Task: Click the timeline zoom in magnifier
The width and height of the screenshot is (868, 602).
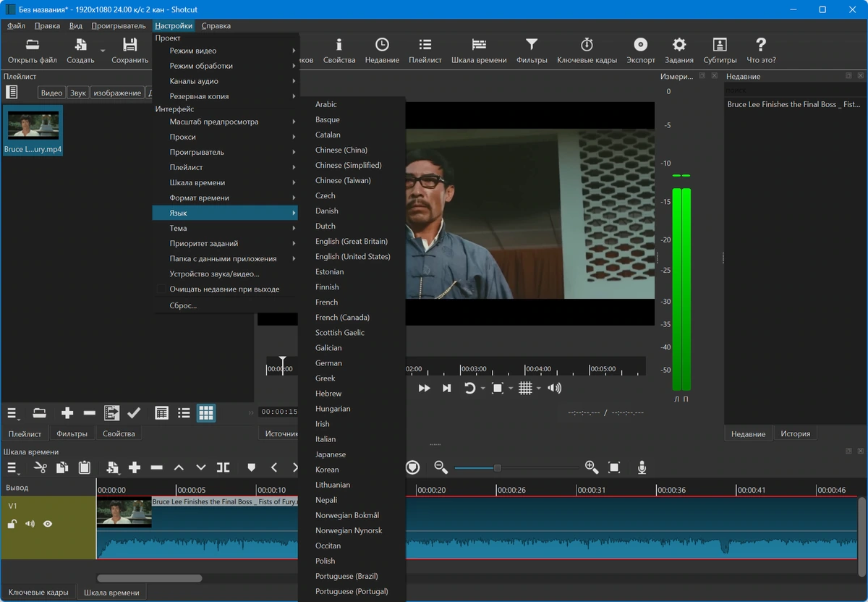Action: pyautogui.click(x=592, y=467)
